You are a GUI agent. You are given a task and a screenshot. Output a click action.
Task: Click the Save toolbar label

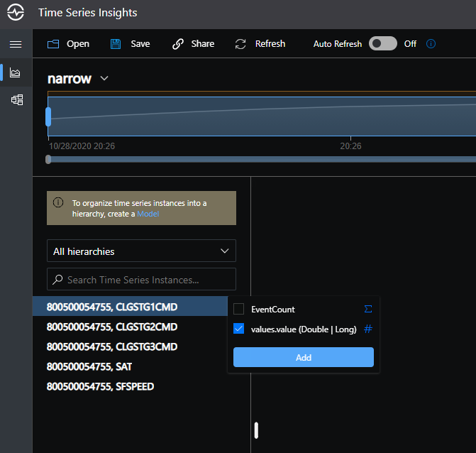click(x=140, y=44)
